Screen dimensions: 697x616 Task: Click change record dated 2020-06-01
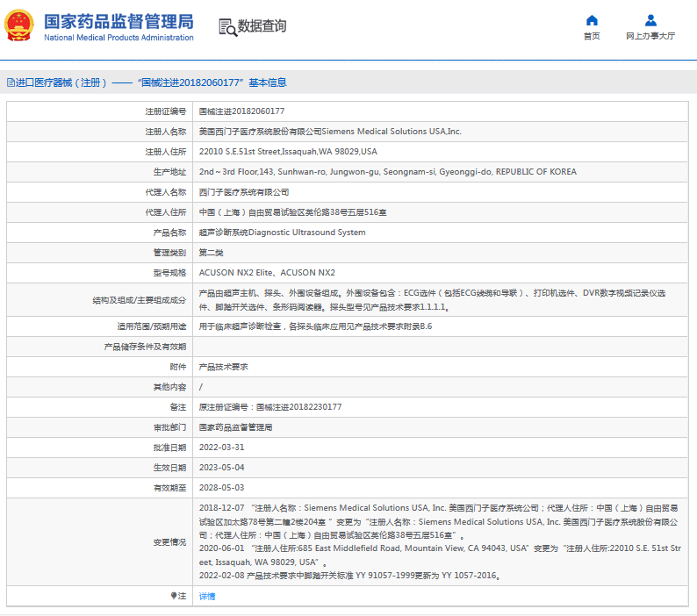tap(440, 555)
